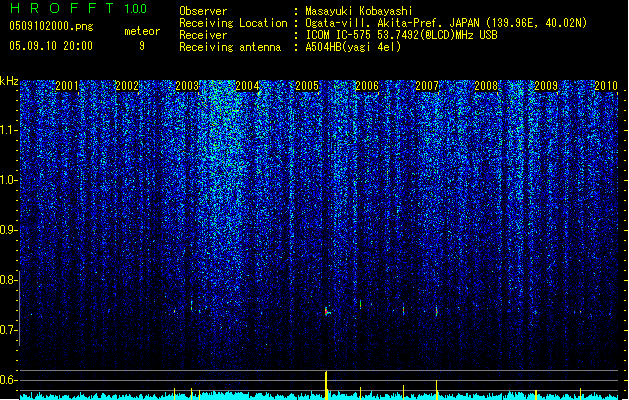Click the 'meteor' count label

tap(142, 31)
